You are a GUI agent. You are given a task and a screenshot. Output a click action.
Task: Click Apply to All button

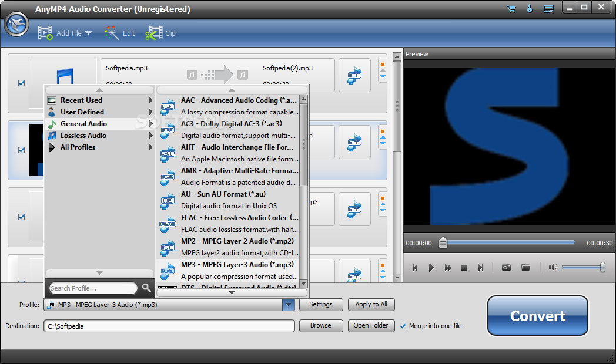(371, 304)
